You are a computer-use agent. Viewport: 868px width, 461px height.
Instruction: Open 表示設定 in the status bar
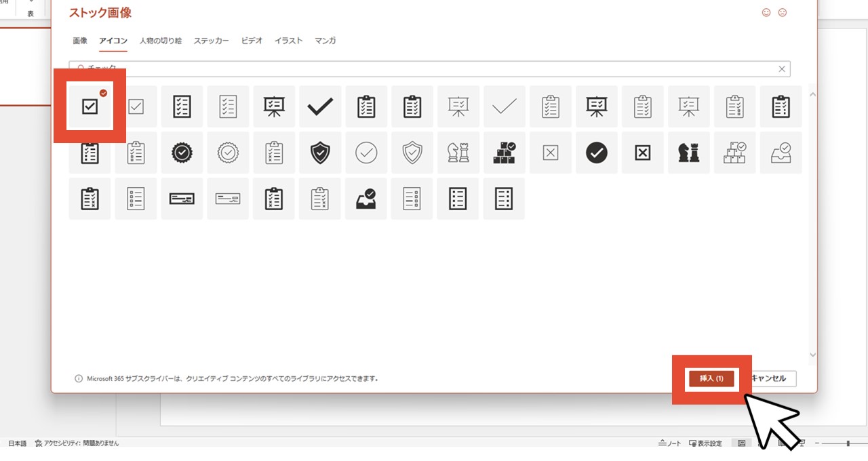tap(705, 443)
